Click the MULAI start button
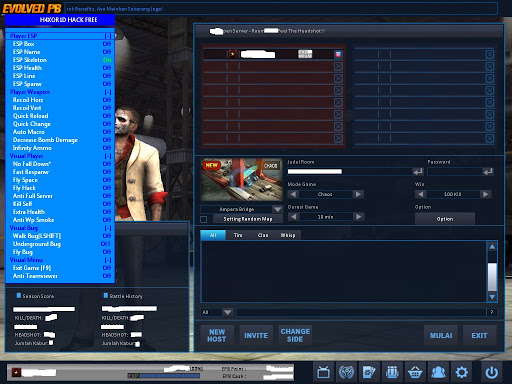This screenshot has width=512, height=384. click(441, 335)
